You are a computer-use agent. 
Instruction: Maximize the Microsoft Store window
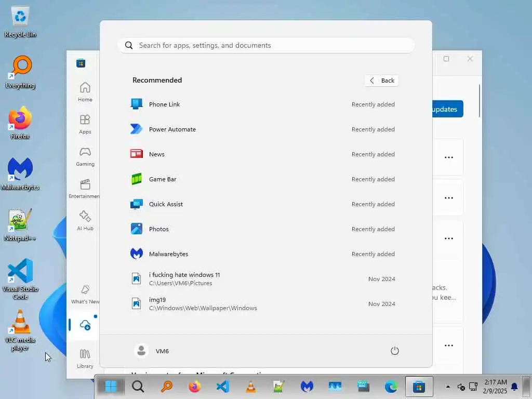446,59
